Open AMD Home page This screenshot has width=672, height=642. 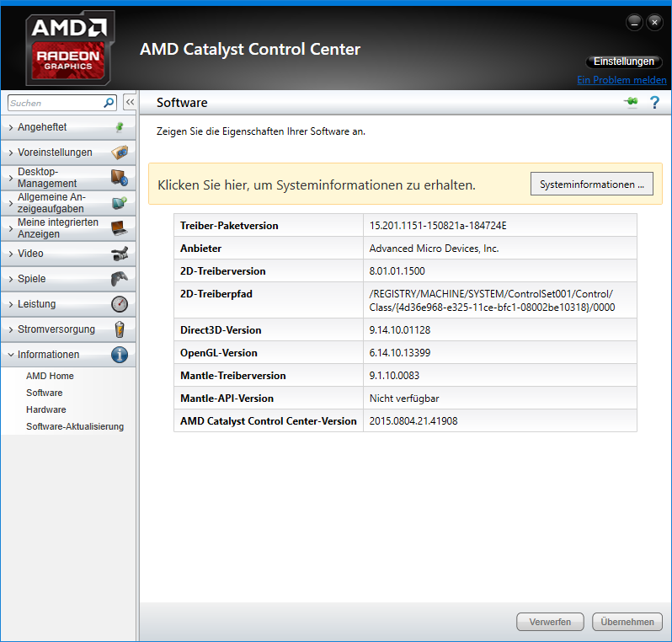[x=50, y=376]
